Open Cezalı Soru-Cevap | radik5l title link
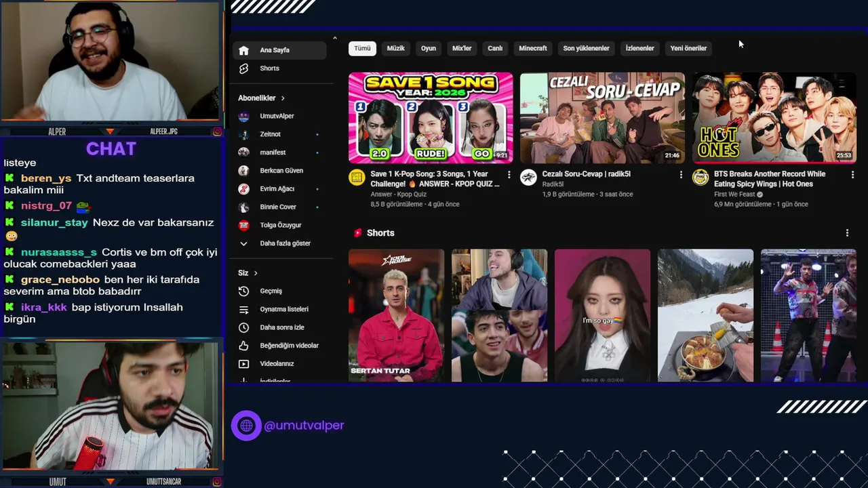 pos(587,174)
